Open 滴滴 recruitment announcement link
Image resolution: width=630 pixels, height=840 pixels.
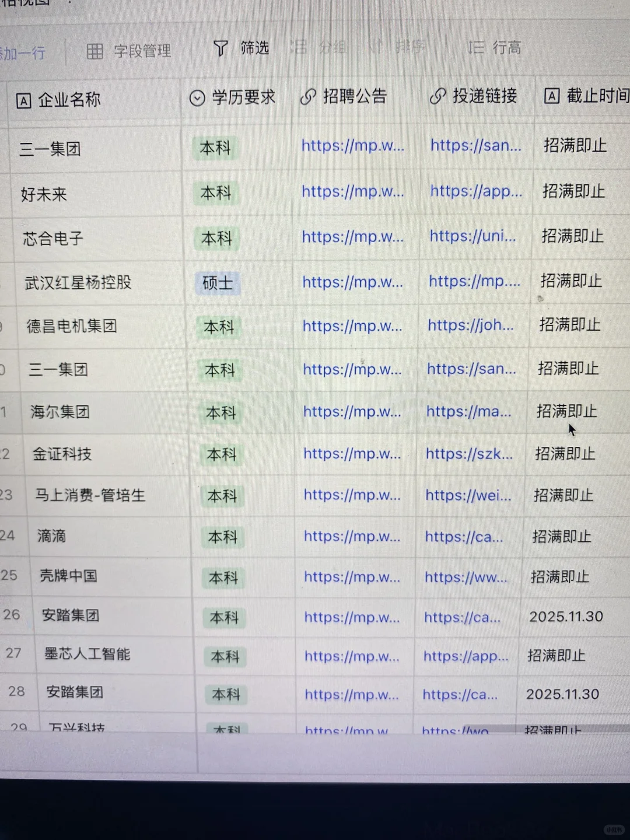tap(352, 537)
